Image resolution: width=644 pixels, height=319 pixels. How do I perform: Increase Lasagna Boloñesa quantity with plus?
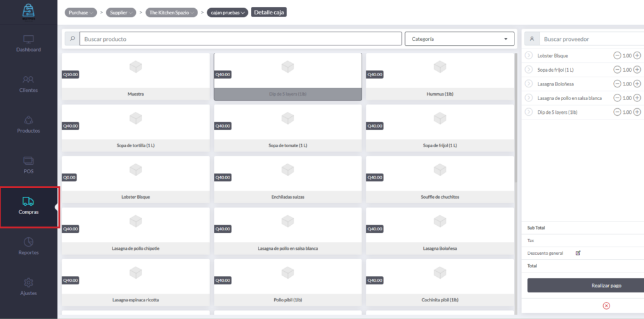click(637, 84)
